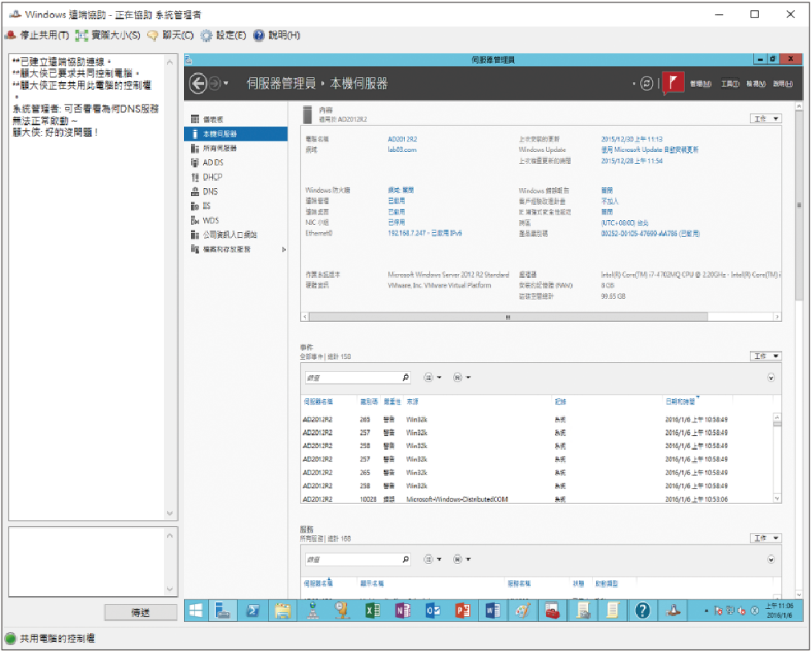This screenshot has height=653, width=812.
Task: Open Help (說明) in Remote Assistance toolbar
Action: pyautogui.click(x=276, y=35)
